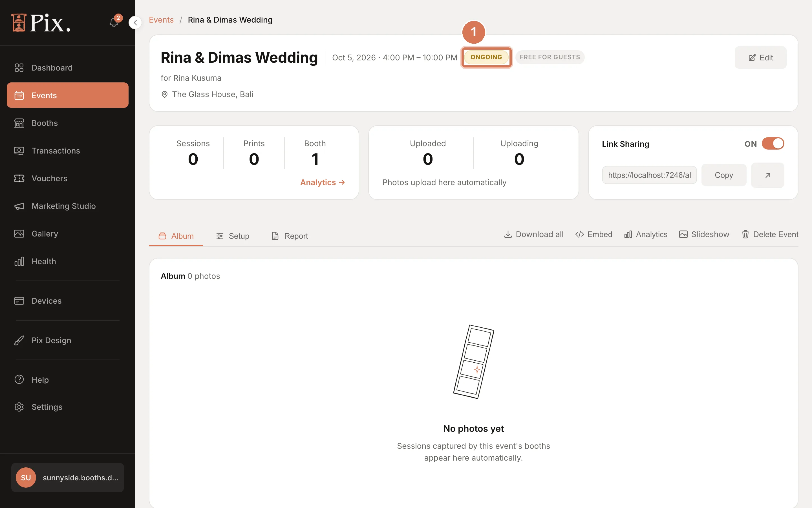Click the Help question-mark icon
This screenshot has height=508, width=812.
coord(19,379)
